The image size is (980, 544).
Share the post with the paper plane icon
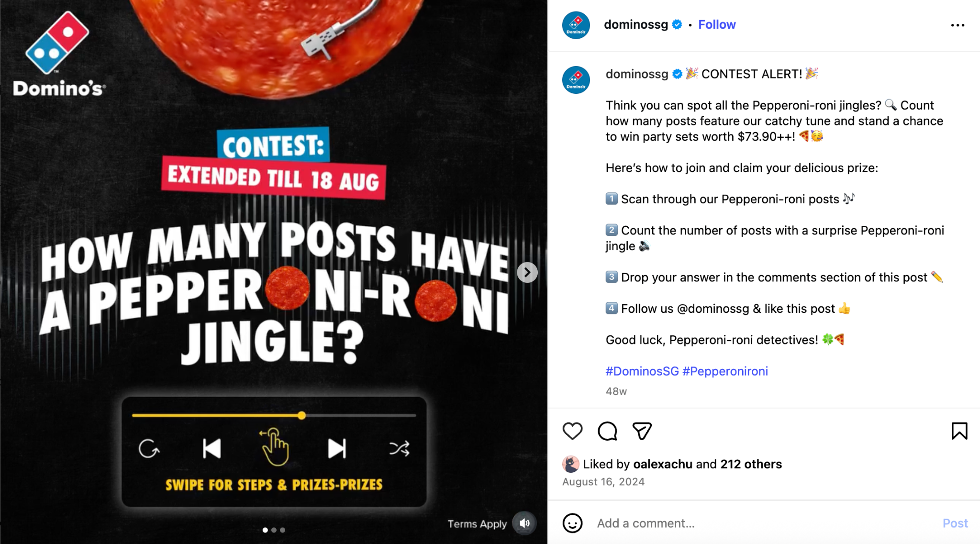pyautogui.click(x=642, y=431)
